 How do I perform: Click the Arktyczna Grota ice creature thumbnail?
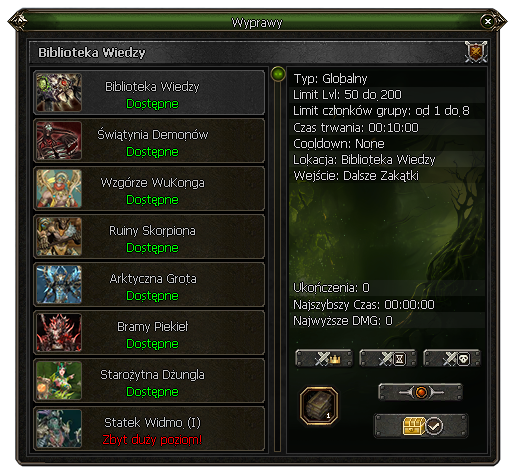point(59,284)
